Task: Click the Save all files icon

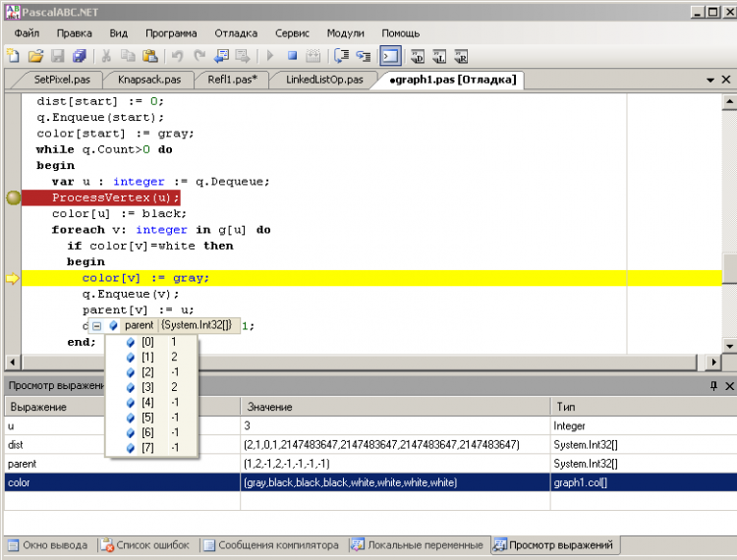Action: point(79,56)
